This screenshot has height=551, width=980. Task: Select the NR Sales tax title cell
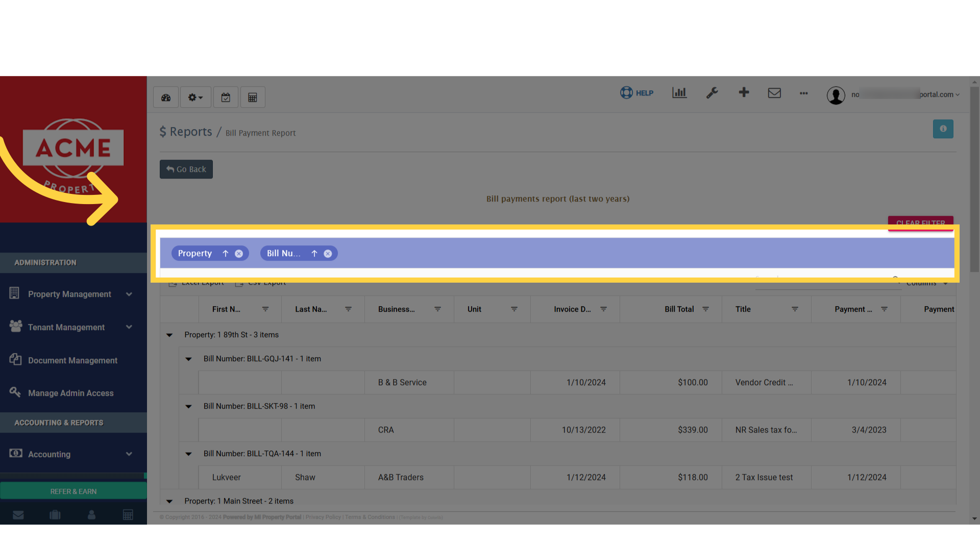766,430
